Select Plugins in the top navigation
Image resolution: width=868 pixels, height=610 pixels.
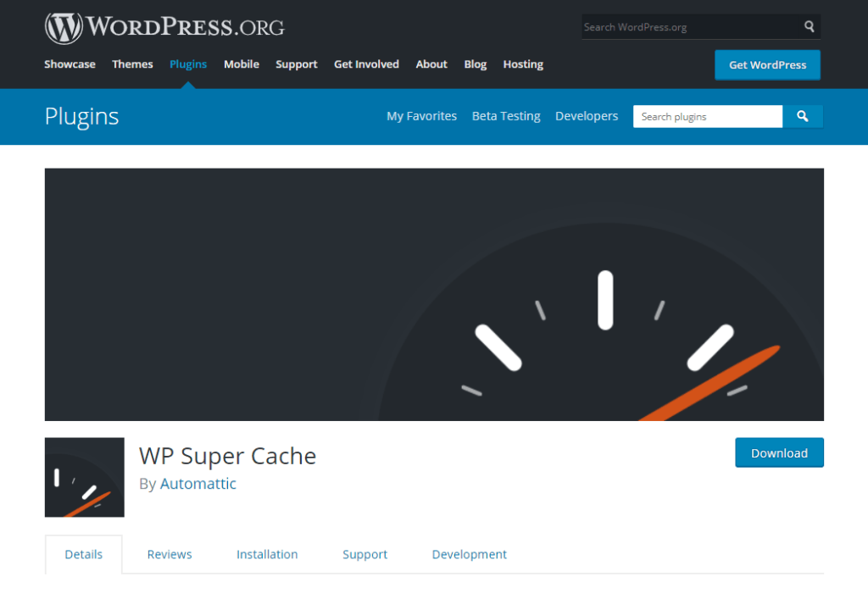(188, 64)
